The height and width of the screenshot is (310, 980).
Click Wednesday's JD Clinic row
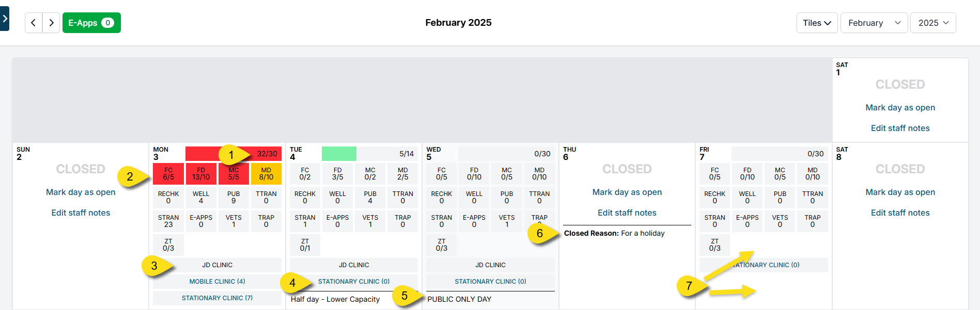490,265
